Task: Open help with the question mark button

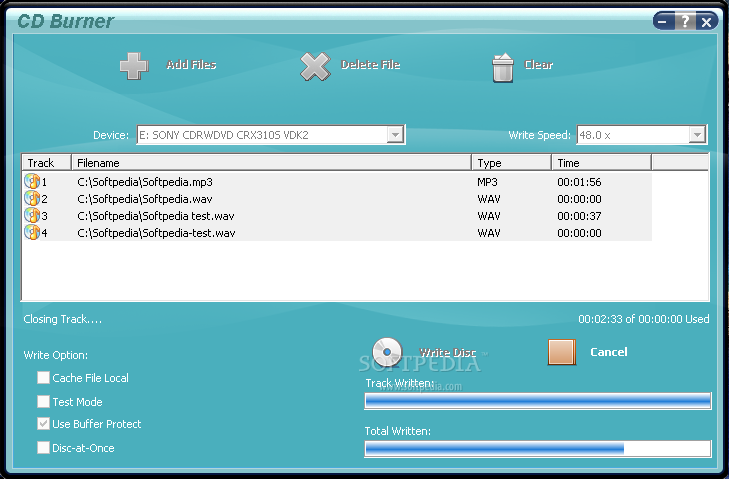Action: tap(684, 21)
